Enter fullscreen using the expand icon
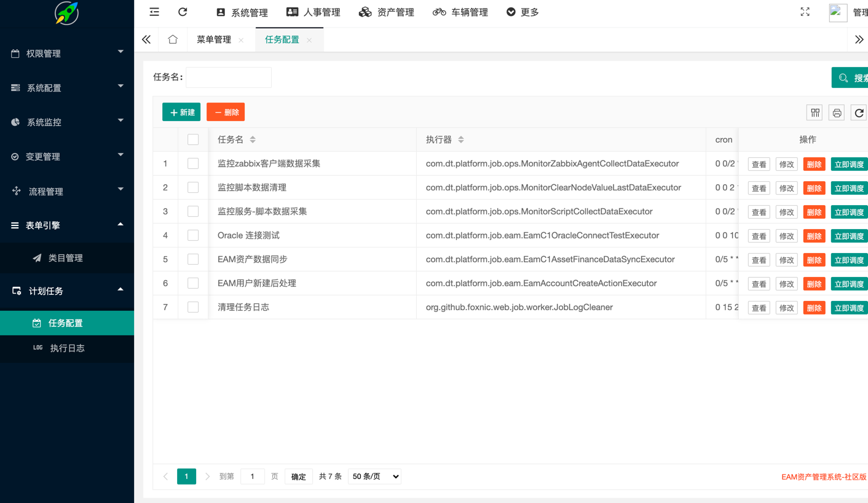Screen dimensions: 868x503 tap(805, 12)
